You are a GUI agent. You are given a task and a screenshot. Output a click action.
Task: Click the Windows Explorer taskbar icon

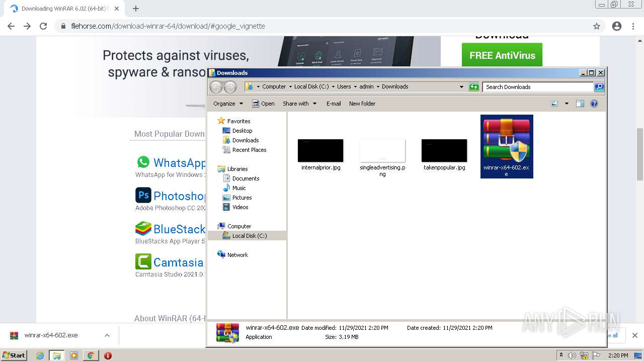click(x=57, y=355)
